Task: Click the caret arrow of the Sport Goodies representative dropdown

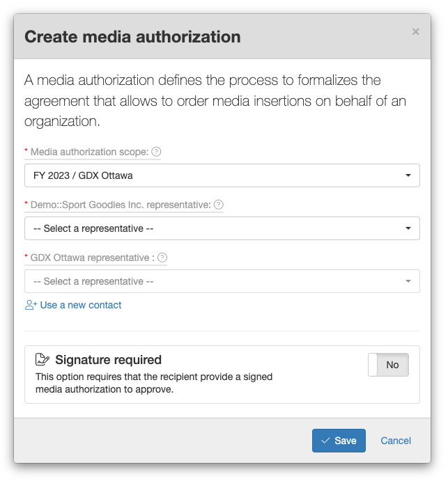Action: pos(408,228)
